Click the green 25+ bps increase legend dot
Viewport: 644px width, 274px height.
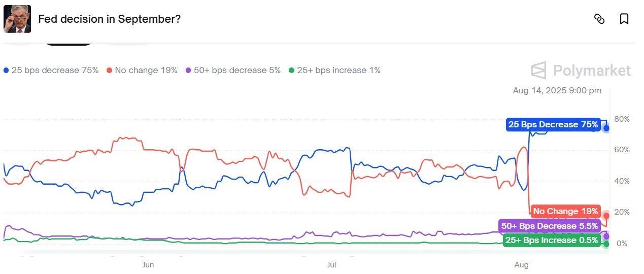coord(291,71)
